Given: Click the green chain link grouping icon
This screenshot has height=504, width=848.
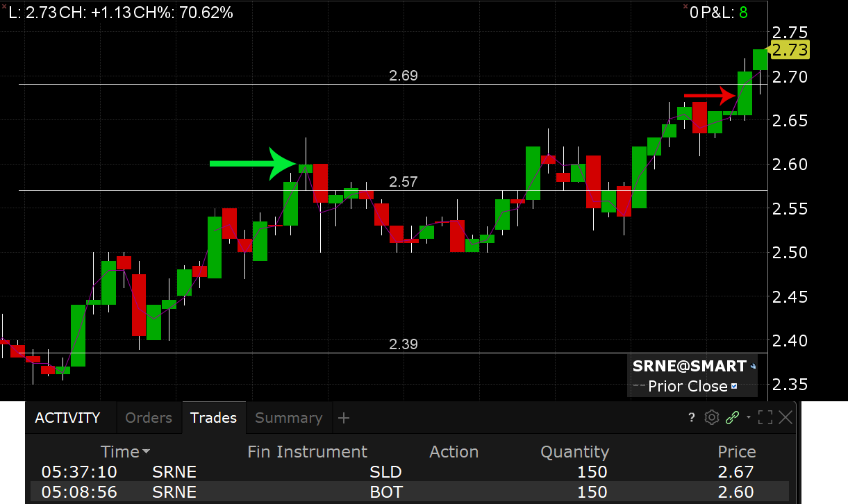Looking at the screenshot, I should [x=732, y=417].
